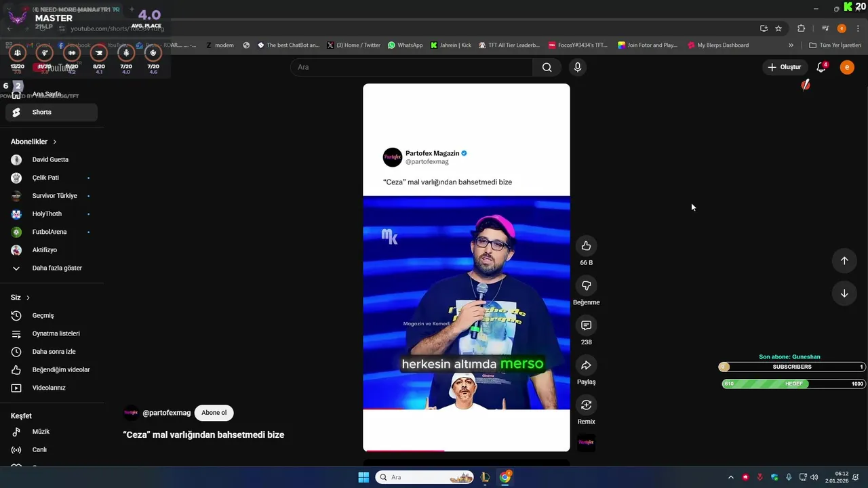Image resolution: width=868 pixels, height=488 pixels.
Task: Click the short video to pause
Action: [x=467, y=268]
